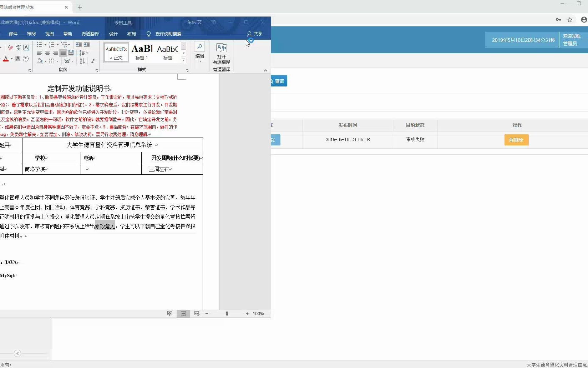Select the 正文 style
The height and width of the screenshot is (368, 588).
[x=116, y=52]
